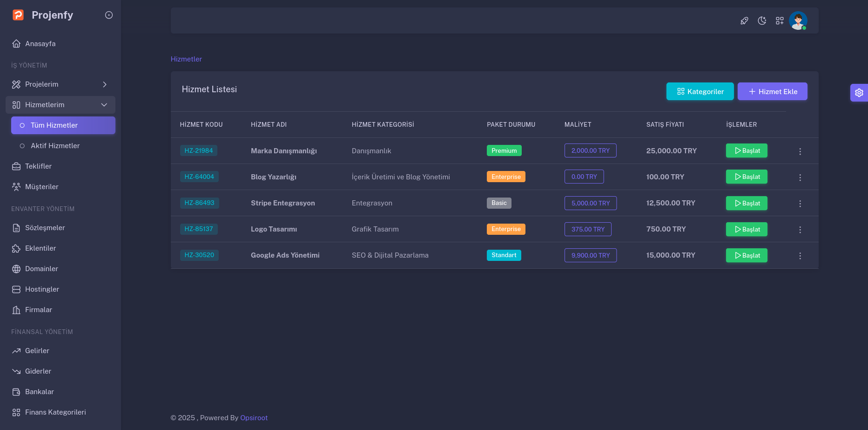This screenshot has height=430, width=868.
Task: Toggle dark mode with the moon icon
Action: pos(762,20)
